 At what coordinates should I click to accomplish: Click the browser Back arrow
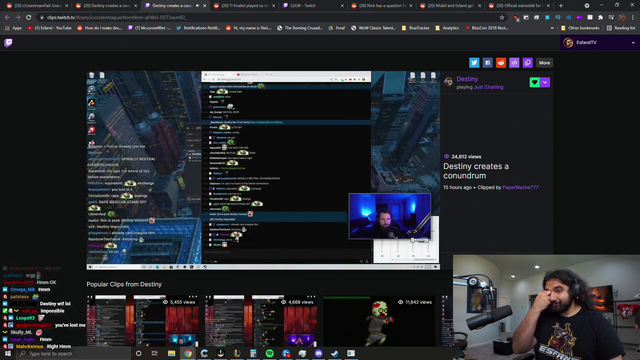coord(7,18)
